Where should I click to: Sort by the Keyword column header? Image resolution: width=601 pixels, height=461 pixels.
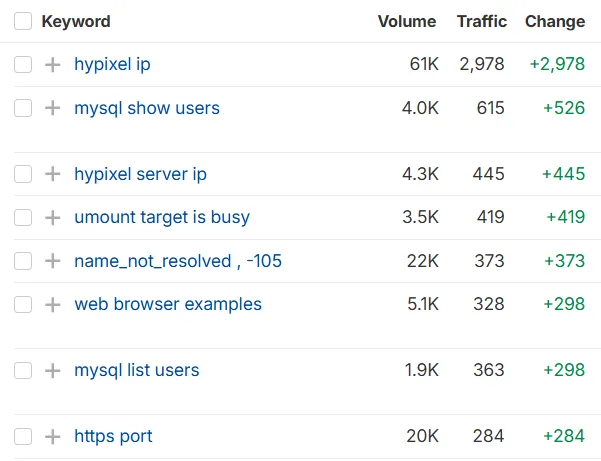[76, 21]
